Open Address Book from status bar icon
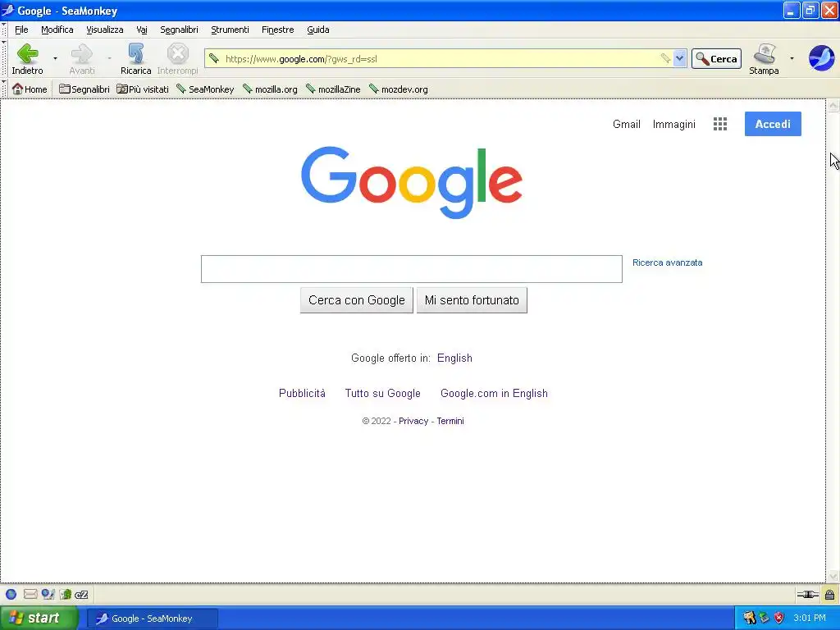The width and height of the screenshot is (840, 630). tap(66, 594)
